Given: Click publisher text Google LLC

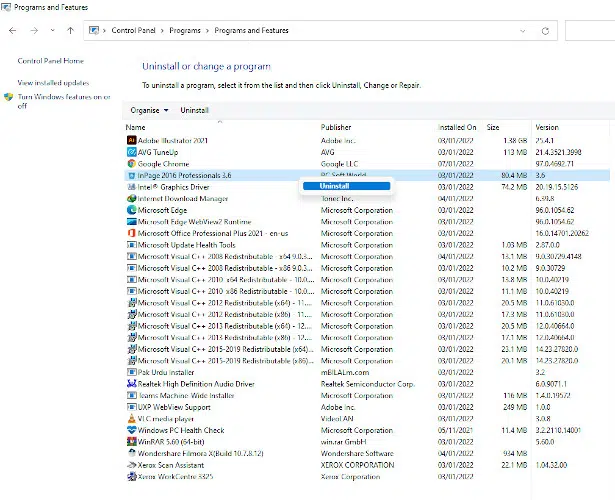Looking at the screenshot, I should click(x=339, y=164).
